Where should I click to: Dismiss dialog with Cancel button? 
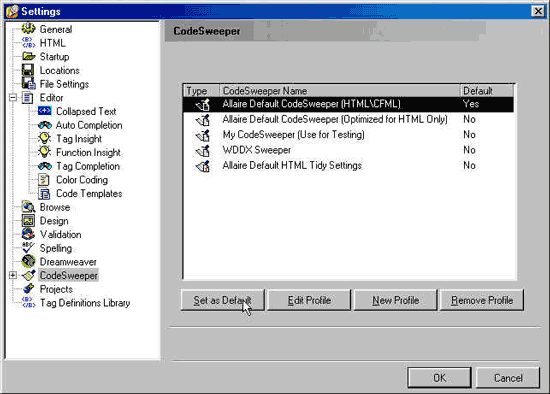point(508,378)
